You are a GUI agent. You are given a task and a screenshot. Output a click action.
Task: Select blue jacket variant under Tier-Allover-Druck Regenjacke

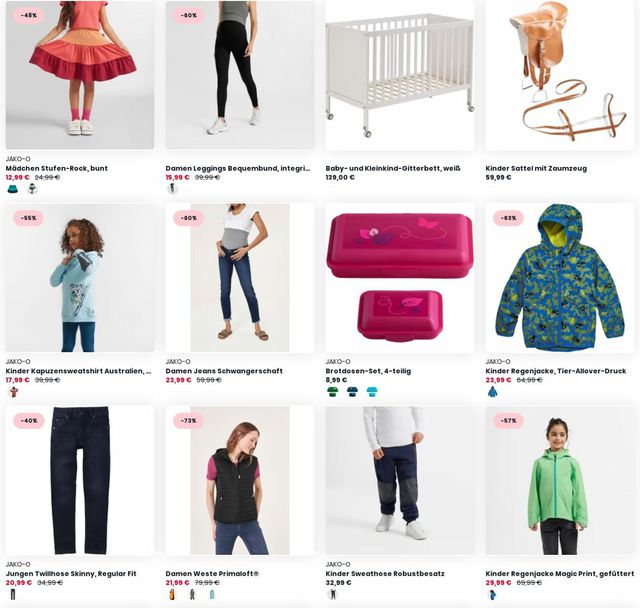pyautogui.click(x=493, y=392)
